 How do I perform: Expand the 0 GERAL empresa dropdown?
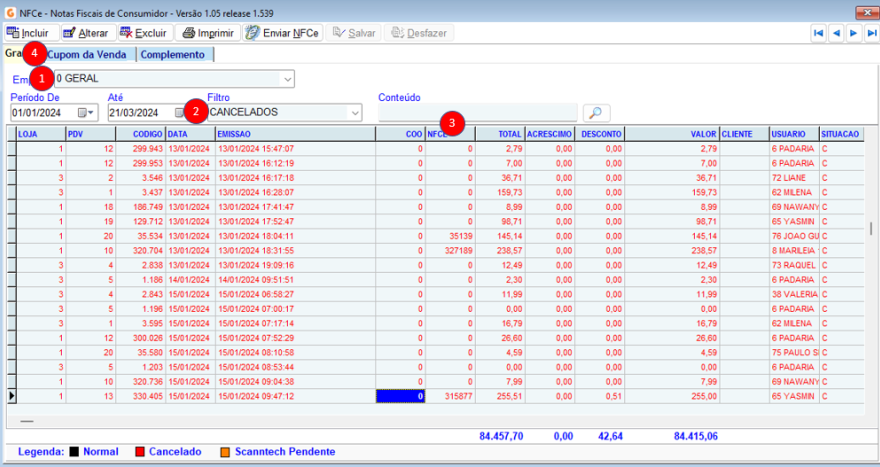point(287,79)
